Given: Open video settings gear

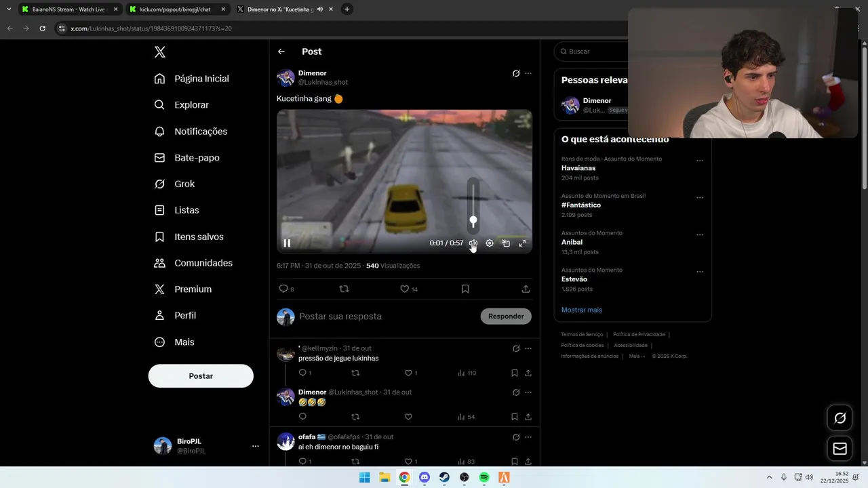Looking at the screenshot, I should pyautogui.click(x=490, y=243).
